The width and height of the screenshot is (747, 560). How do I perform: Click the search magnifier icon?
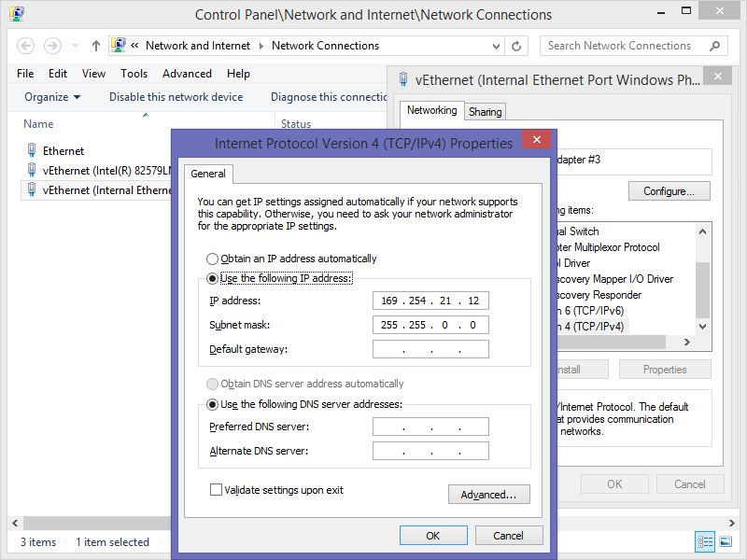(x=715, y=46)
